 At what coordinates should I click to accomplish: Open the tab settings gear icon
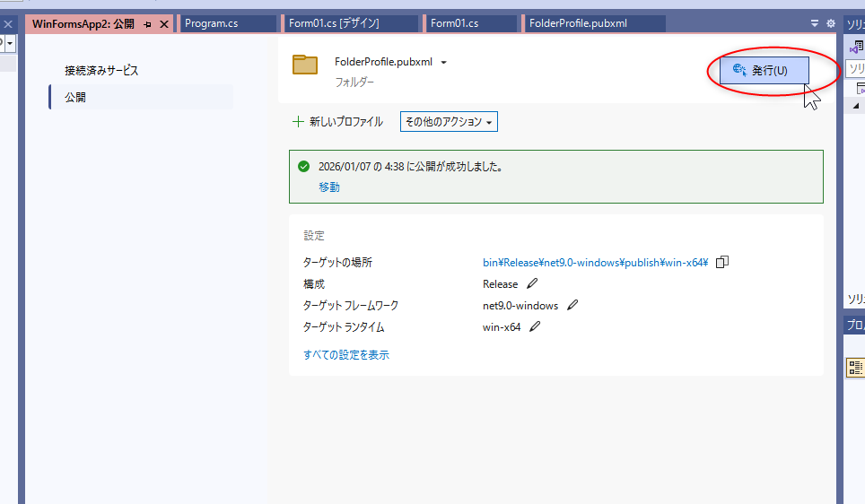pyautogui.click(x=830, y=23)
